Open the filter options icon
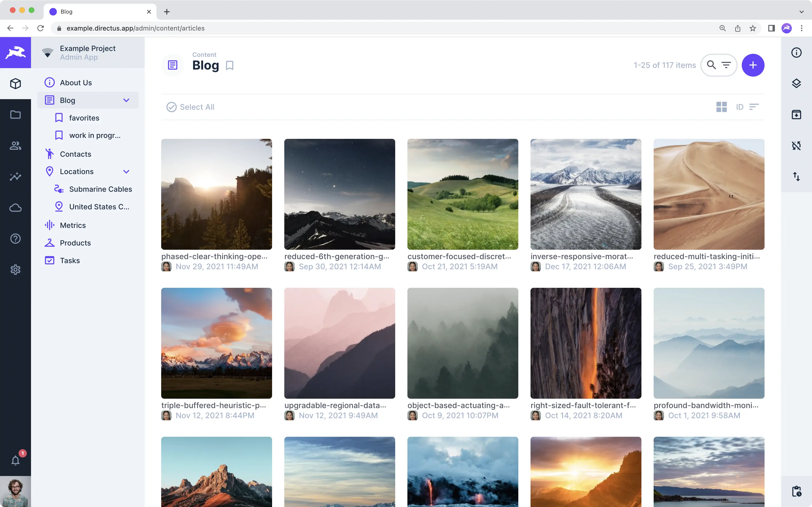This screenshot has width=812, height=507. pos(726,65)
